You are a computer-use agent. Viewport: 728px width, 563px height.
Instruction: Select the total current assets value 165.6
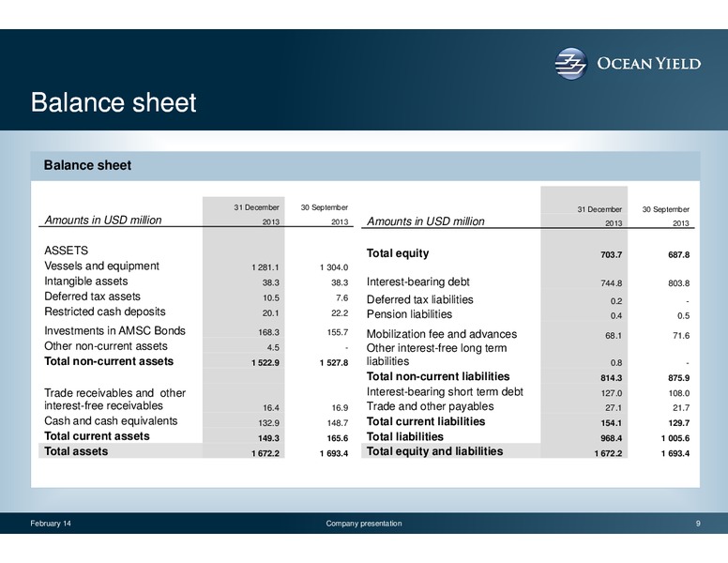(x=337, y=438)
